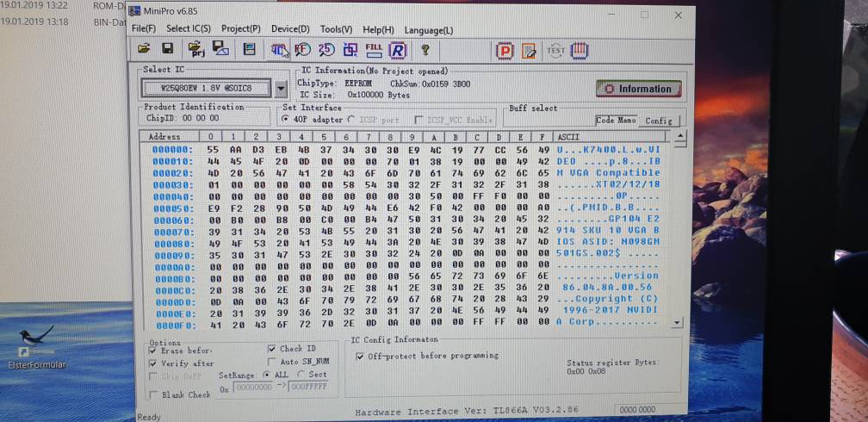Switch to the Config tab

658,121
